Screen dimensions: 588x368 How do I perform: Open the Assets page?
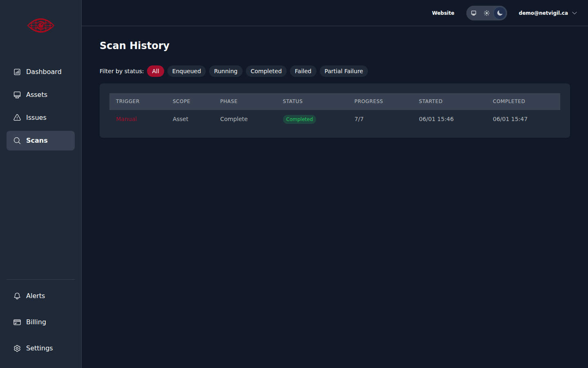[x=40, y=95]
